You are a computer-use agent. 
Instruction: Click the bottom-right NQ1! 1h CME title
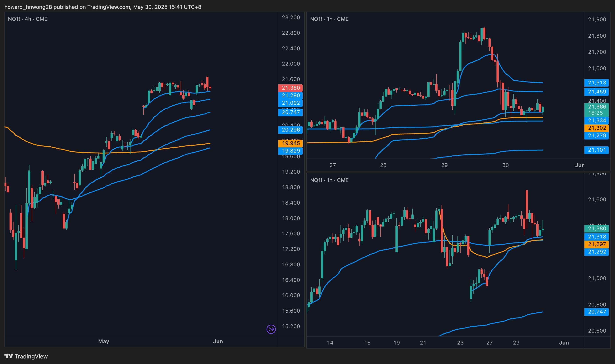click(x=329, y=180)
